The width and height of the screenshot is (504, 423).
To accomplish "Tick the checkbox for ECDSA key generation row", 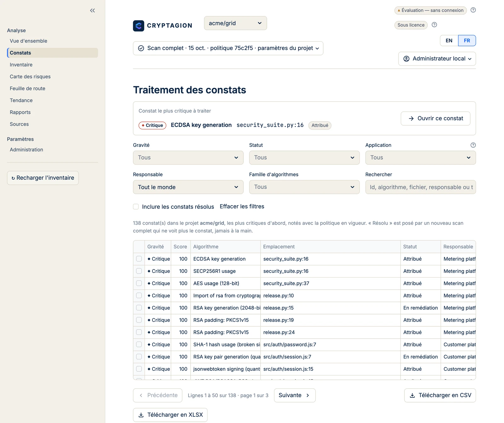I will point(139,259).
